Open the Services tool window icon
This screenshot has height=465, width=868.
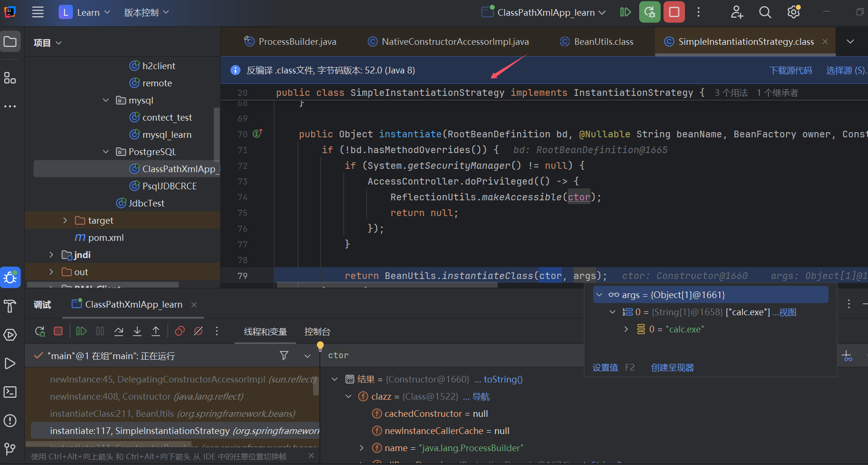[x=10, y=335]
